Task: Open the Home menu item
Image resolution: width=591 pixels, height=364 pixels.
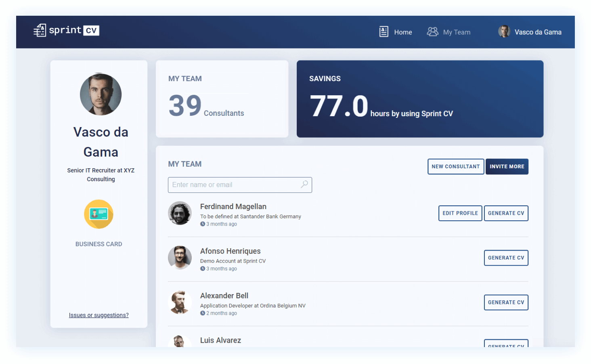Action: point(403,32)
